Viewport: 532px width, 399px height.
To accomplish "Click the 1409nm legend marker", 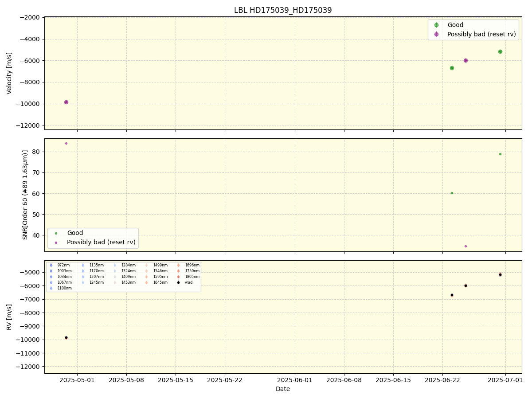I will (x=115, y=277).
